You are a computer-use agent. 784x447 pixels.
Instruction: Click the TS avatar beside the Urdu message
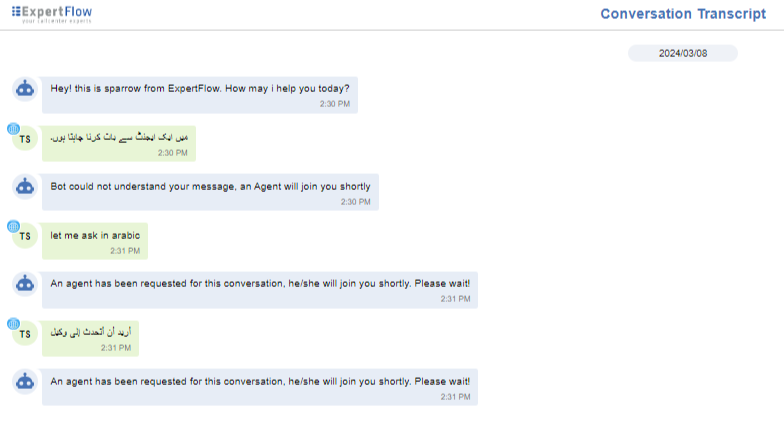[x=26, y=139]
